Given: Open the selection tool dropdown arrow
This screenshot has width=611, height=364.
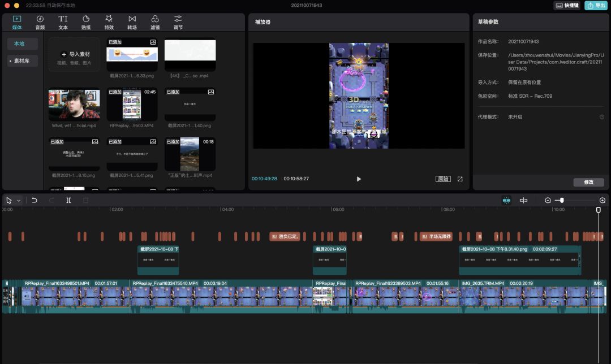Looking at the screenshot, I should 19,201.
